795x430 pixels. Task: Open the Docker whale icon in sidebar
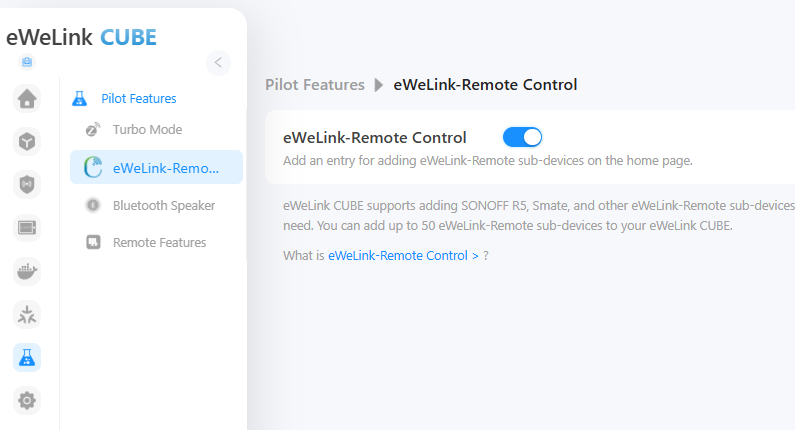[27, 270]
